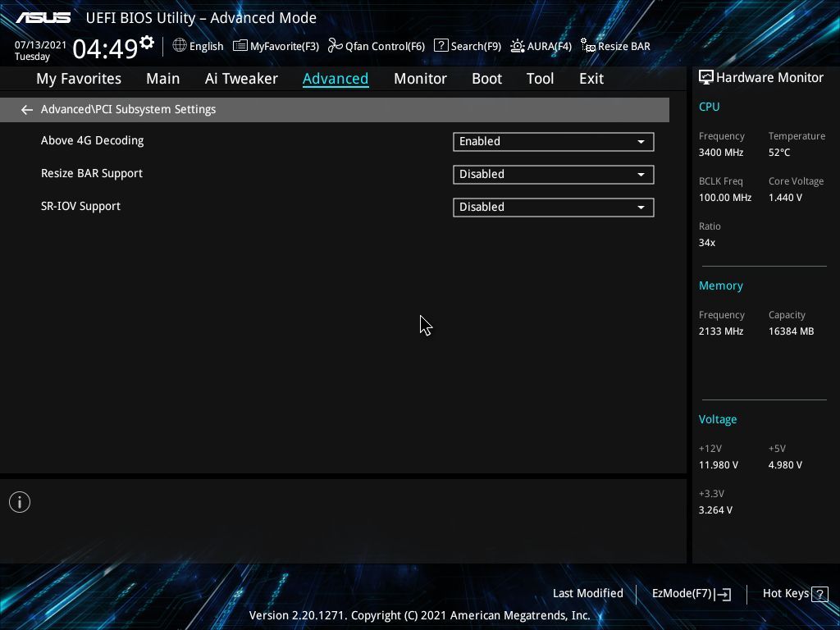Click the Hardware Monitor monitor icon
The width and height of the screenshot is (840, 630).
pyautogui.click(x=706, y=78)
